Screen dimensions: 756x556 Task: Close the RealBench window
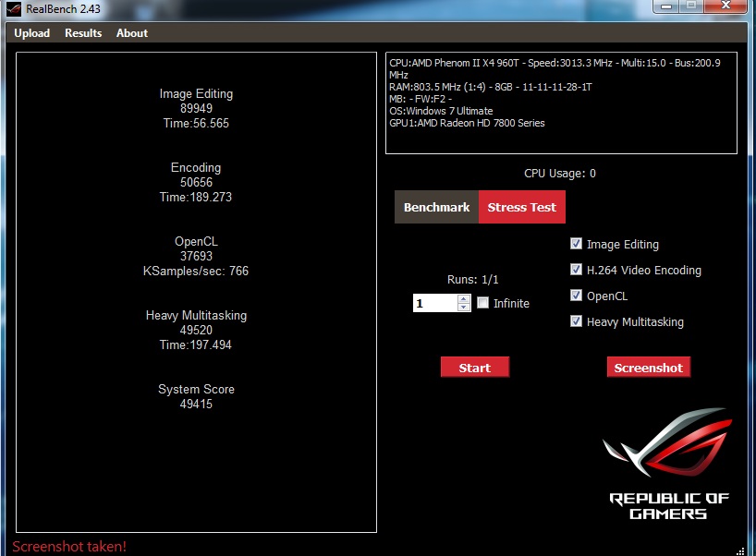tap(726, 6)
